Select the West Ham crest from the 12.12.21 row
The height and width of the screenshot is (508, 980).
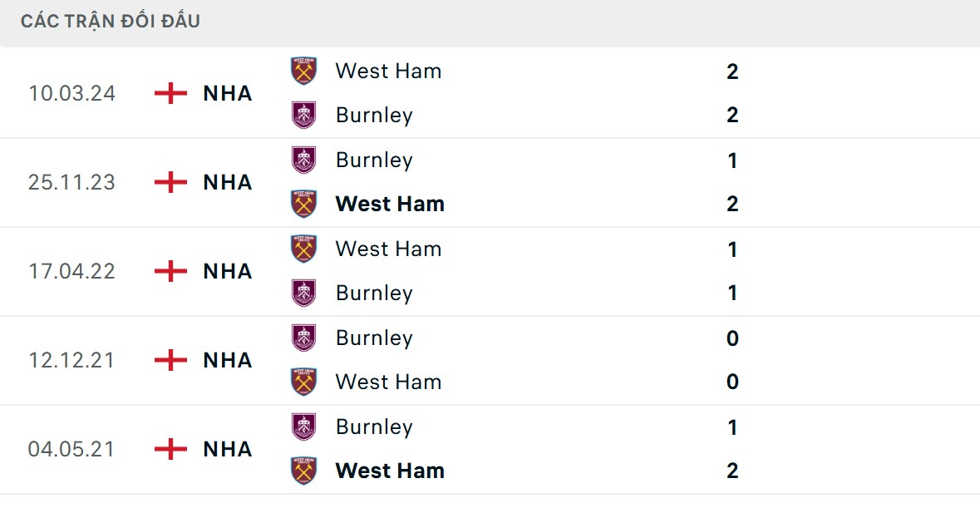[x=303, y=382]
